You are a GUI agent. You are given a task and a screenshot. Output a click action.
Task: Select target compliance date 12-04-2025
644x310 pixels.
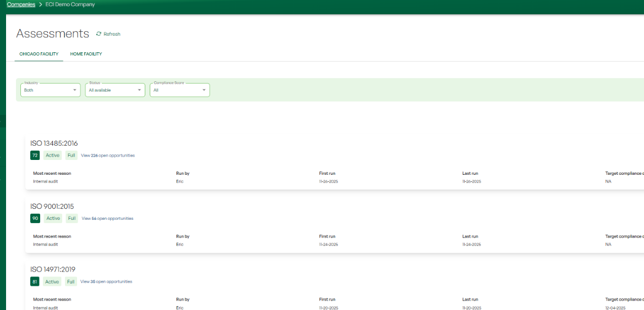[615, 308]
